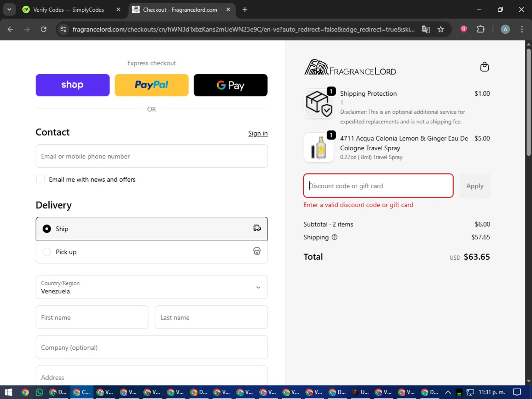Viewport: 532px width, 399px height.
Task: Click the delivery truck icon in Ship row
Action: pyautogui.click(x=257, y=228)
